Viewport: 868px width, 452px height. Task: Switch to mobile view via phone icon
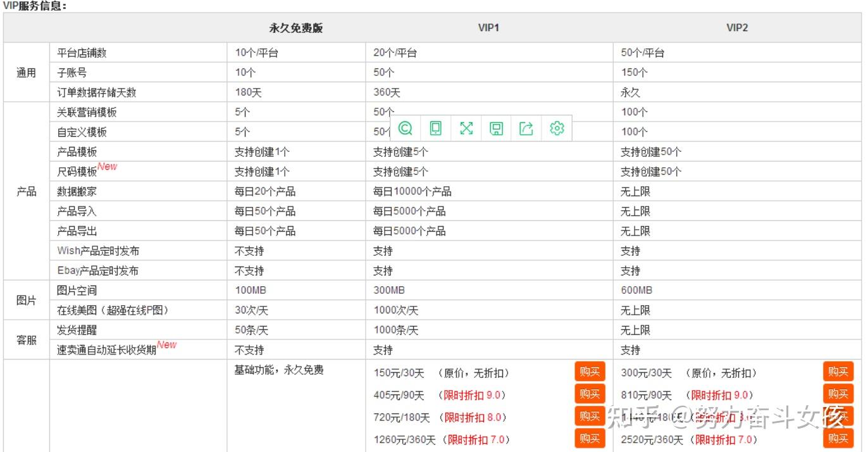click(436, 128)
